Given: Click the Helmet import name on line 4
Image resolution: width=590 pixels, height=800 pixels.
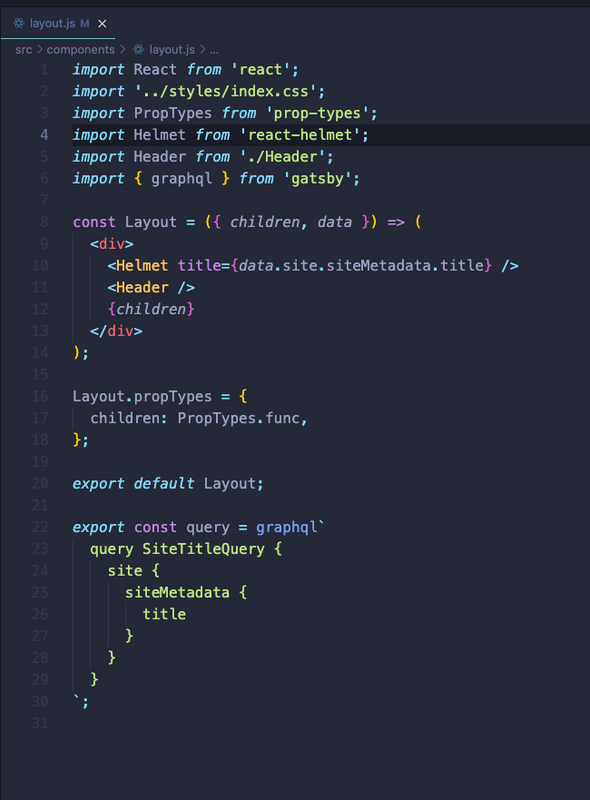Looking at the screenshot, I should point(159,135).
